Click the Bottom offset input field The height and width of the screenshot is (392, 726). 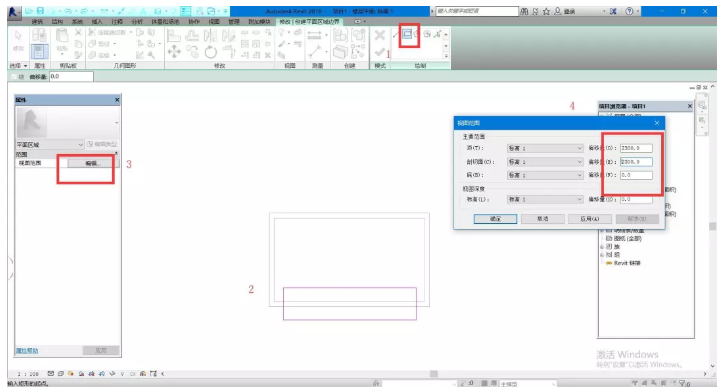pyautogui.click(x=636, y=175)
